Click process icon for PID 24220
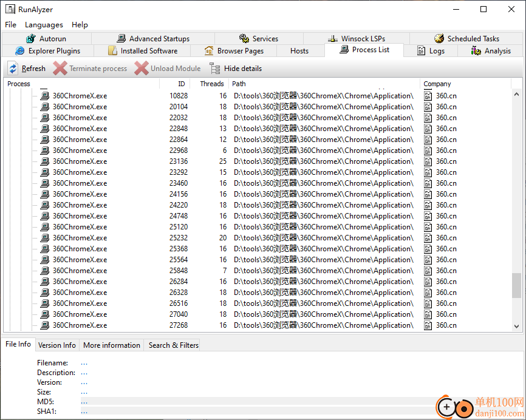Image resolution: width=526 pixels, height=420 pixels. [44, 205]
